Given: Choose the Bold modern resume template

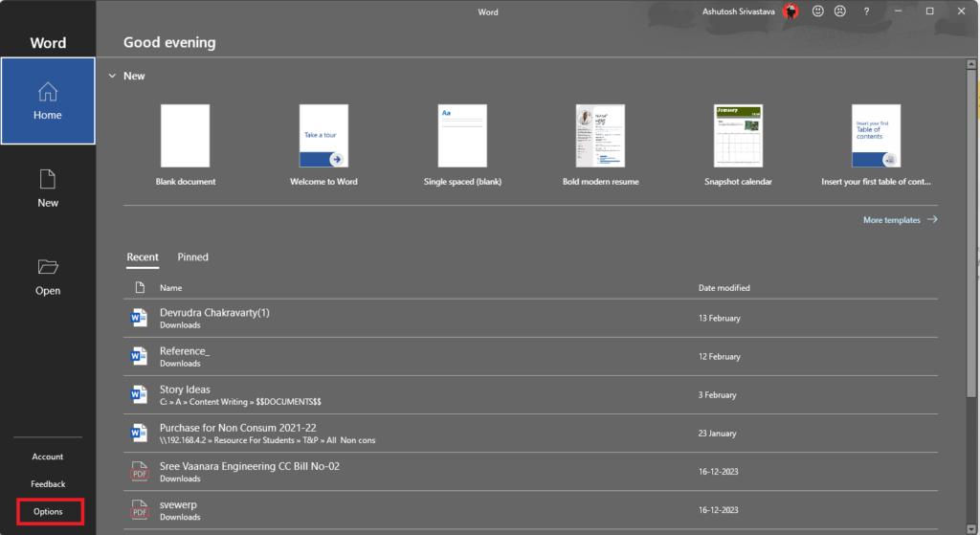Looking at the screenshot, I should pyautogui.click(x=600, y=137).
